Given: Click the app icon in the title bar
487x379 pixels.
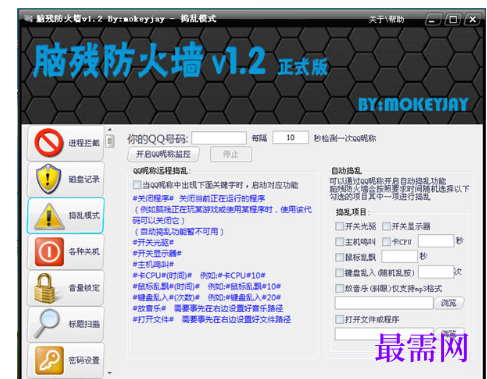Looking at the screenshot, I should 29,19.
